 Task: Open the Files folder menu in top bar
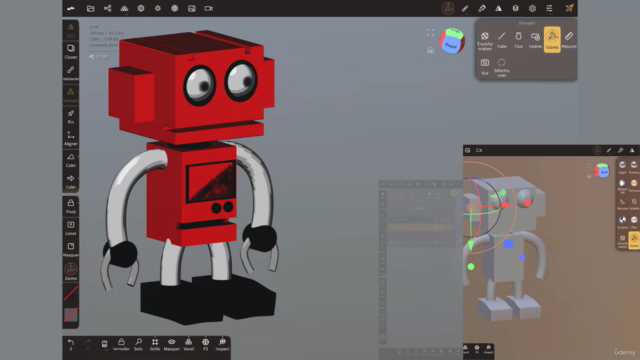pyautogui.click(x=91, y=8)
